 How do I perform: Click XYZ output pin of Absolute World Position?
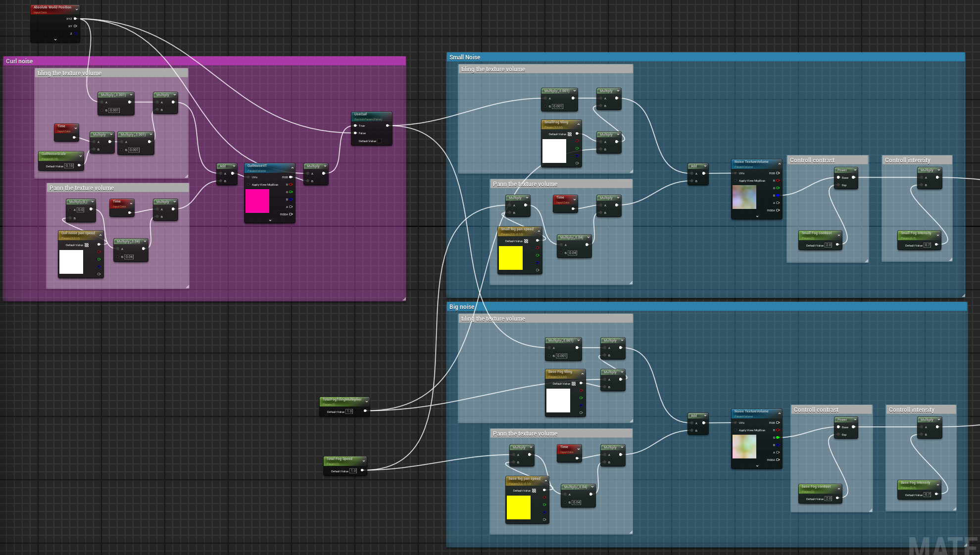coord(75,19)
